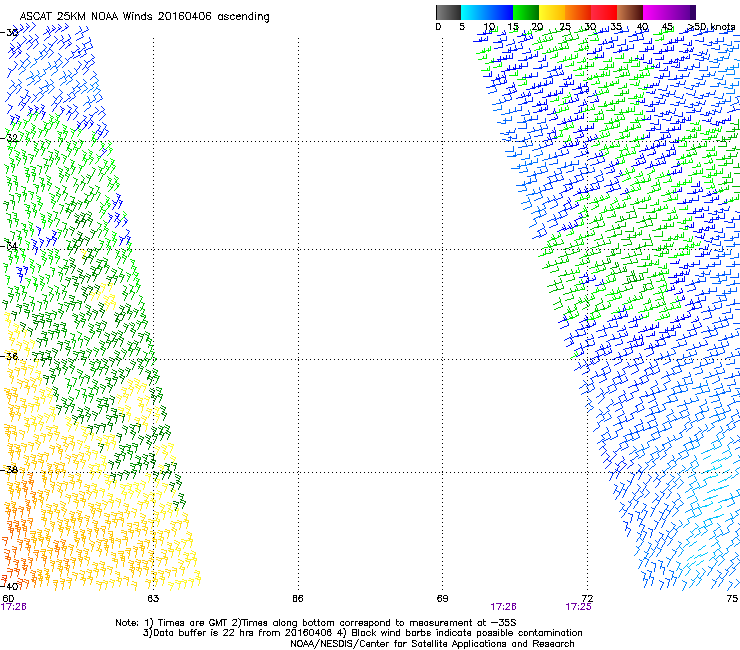This screenshot has width=740, height=650.
Task: Click the -34 latitude axis label
Action: click(x=9, y=246)
